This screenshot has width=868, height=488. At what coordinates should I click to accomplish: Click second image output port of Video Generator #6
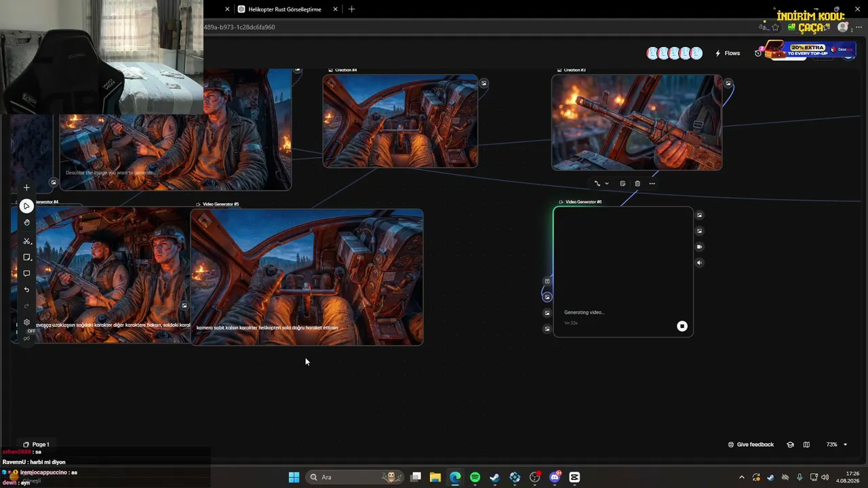[700, 231]
